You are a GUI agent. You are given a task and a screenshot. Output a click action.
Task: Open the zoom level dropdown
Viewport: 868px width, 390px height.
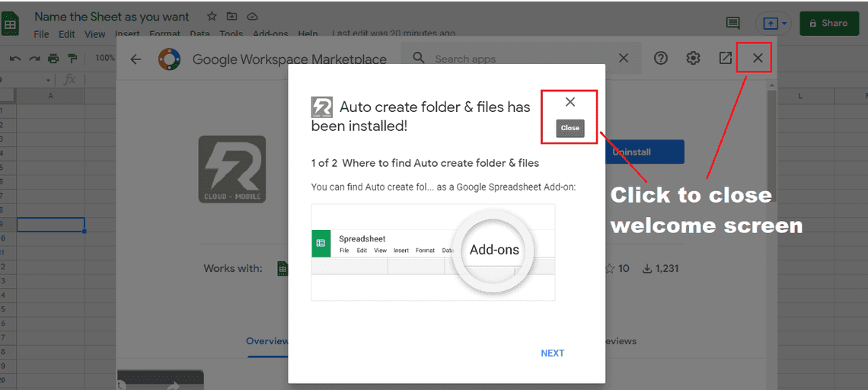click(104, 59)
